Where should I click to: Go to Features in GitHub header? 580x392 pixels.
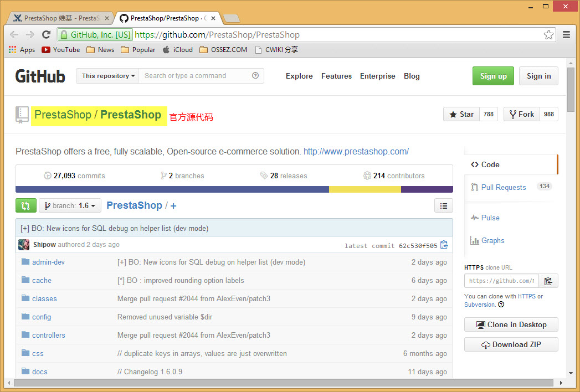click(337, 76)
